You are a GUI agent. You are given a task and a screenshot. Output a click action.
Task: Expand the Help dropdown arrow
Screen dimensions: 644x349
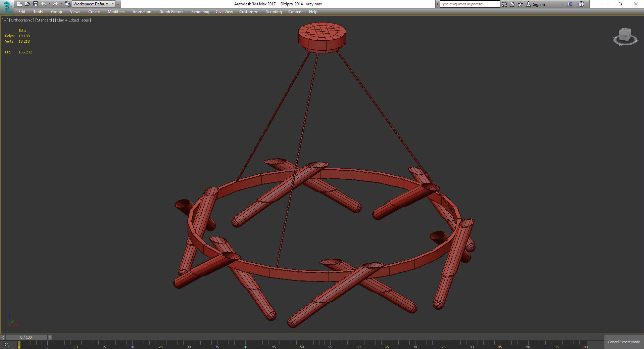(x=587, y=4)
